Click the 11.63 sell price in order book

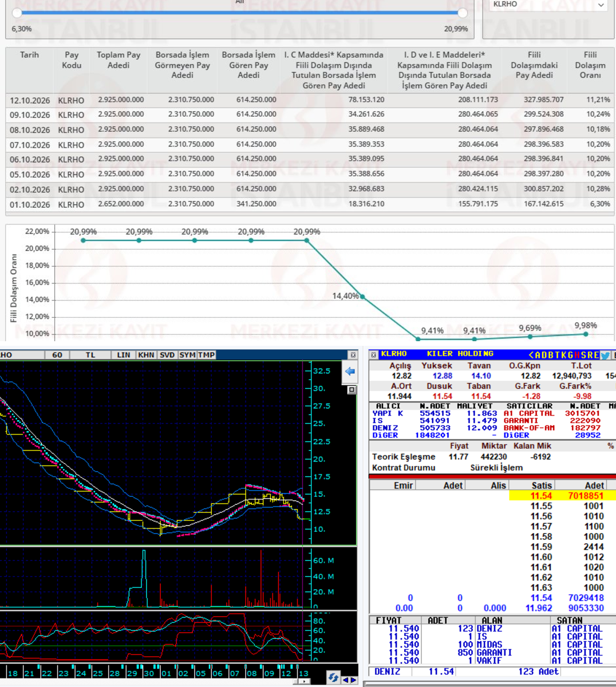541,587
